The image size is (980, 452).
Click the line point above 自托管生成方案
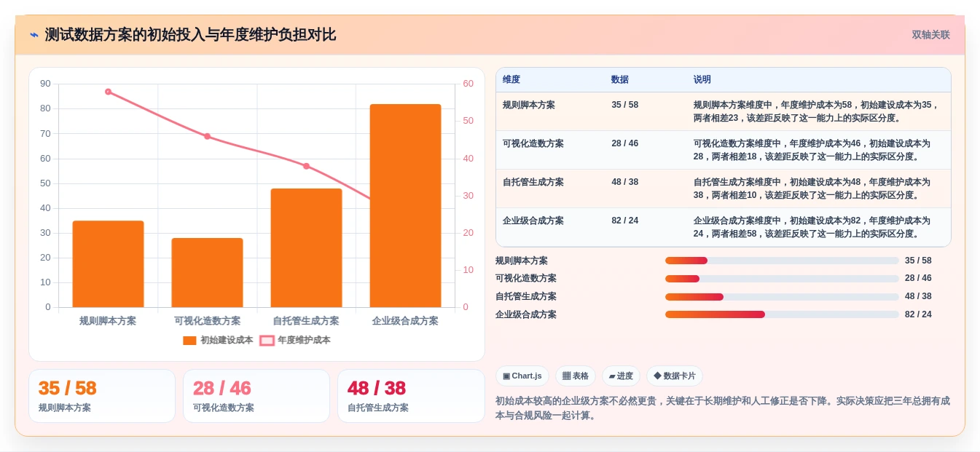point(306,166)
